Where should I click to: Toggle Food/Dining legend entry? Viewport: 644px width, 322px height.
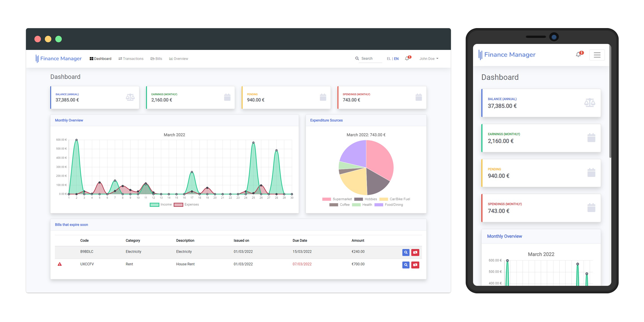pos(389,205)
